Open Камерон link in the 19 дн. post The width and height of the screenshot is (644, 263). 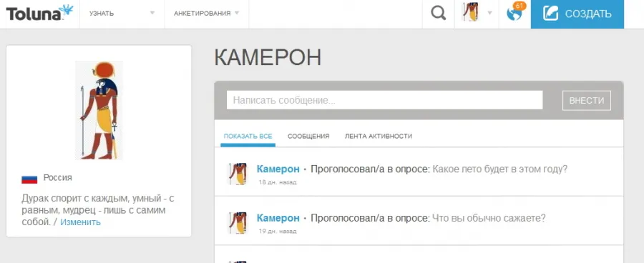278,218
